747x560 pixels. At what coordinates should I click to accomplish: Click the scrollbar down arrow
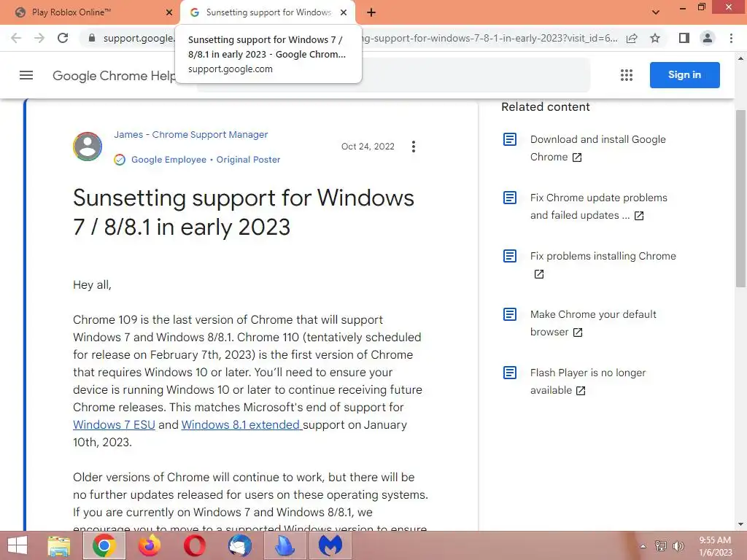click(740, 524)
